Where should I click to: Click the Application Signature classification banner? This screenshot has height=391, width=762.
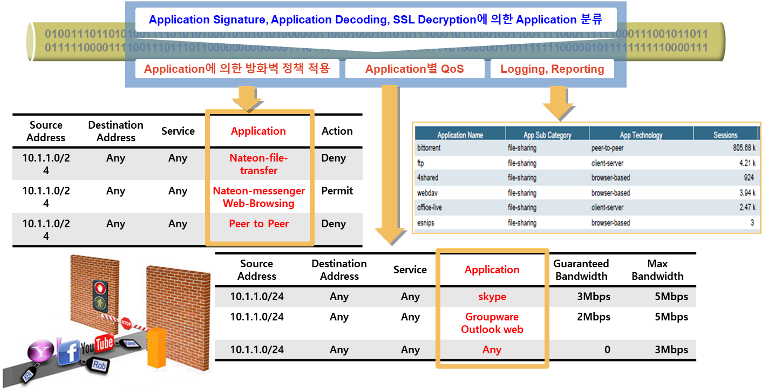click(376, 20)
